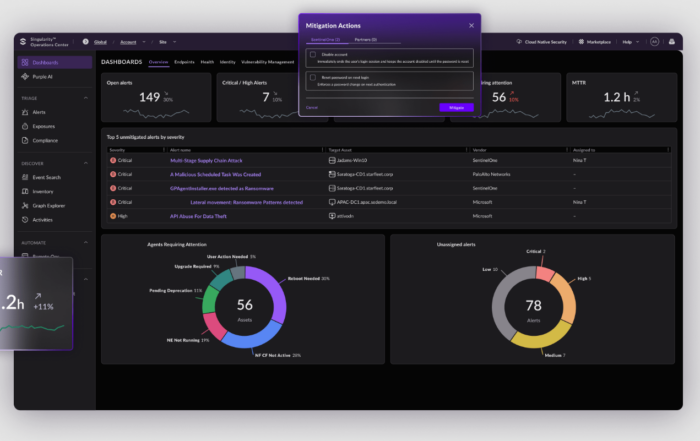Screen dimensions: 700x441
Task: Click the Dashboards grid icon in the sidebar
Action: coord(25,62)
